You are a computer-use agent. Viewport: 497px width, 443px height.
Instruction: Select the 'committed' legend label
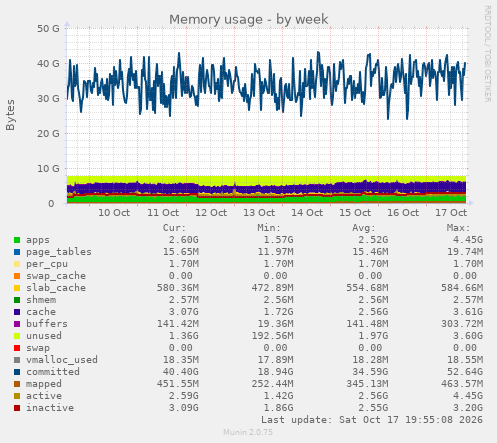click(53, 372)
